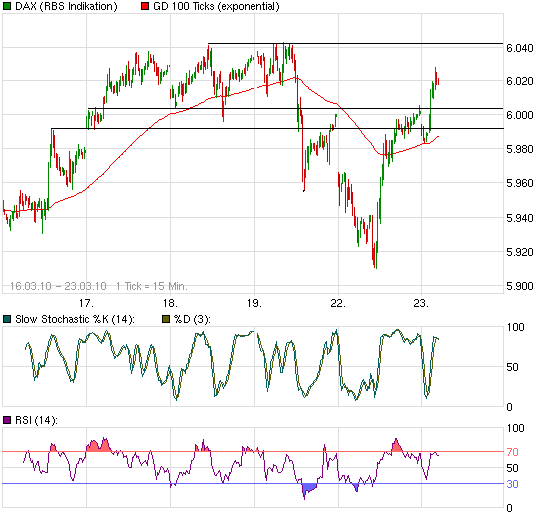Click the 5.940 price axis label
This screenshot has width=545, height=516.
tap(520, 218)
